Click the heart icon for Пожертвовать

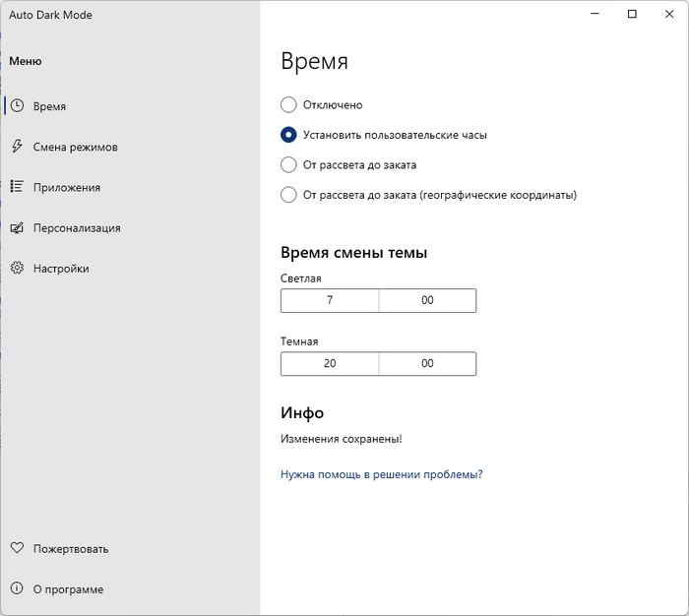tap(17, 548)
